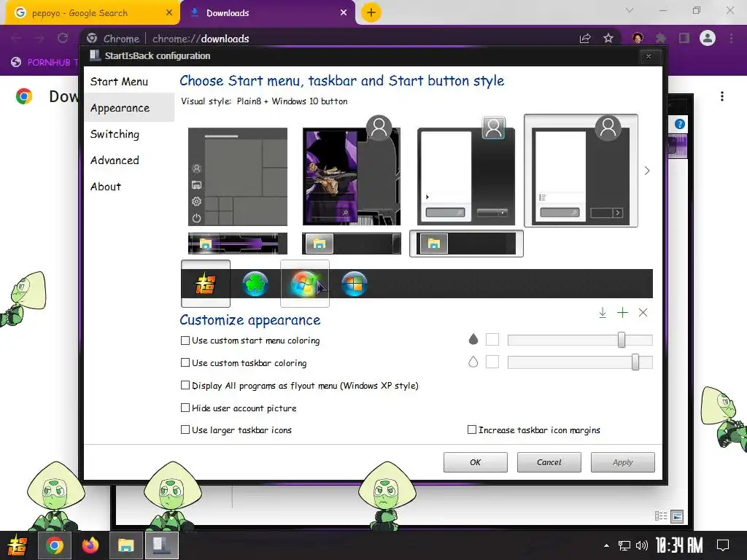Open the bookmark in the bookmarks bar
This screenshot has height=560, width=747.
pos(43,62)
